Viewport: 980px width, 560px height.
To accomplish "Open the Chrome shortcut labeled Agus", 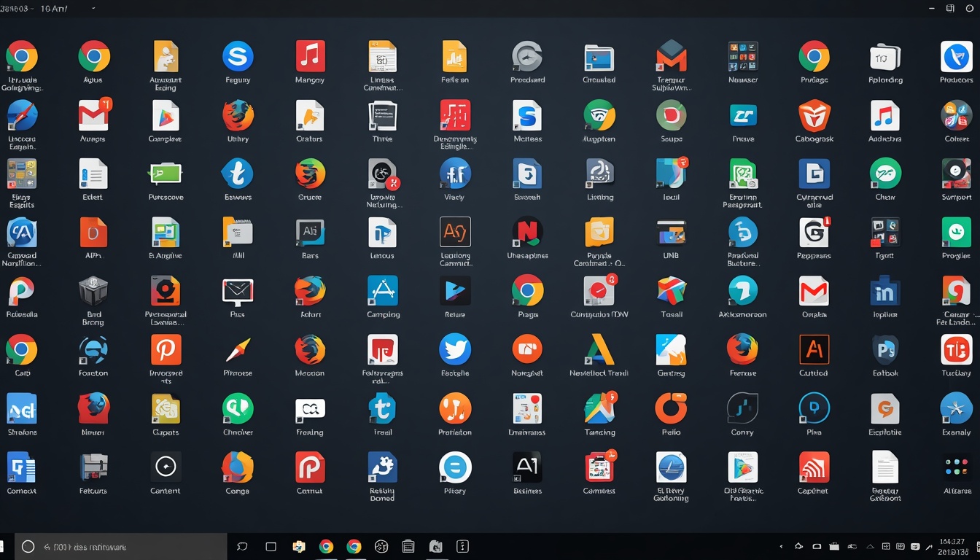I will 94,56.
